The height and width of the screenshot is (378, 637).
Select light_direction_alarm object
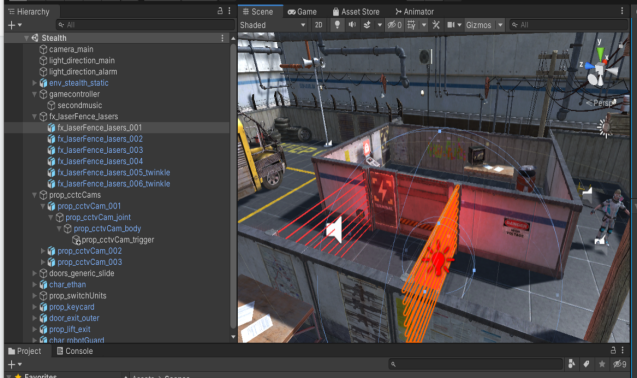click(83, 72)
